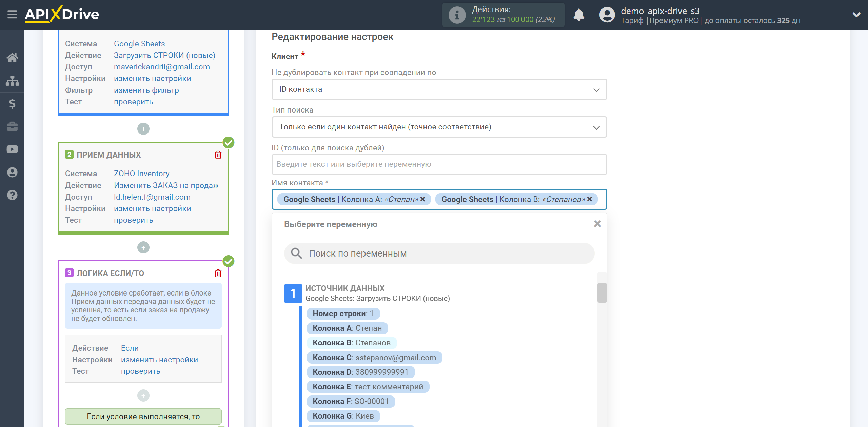Open the notifications bell
Screen dimensions: 868x427
578,15
